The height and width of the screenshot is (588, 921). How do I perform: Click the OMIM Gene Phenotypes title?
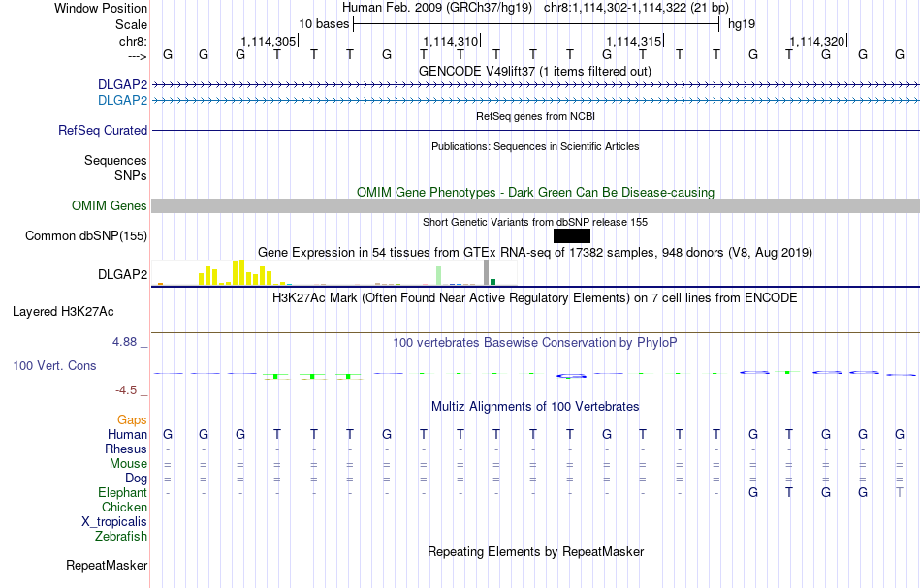(535, 192)
